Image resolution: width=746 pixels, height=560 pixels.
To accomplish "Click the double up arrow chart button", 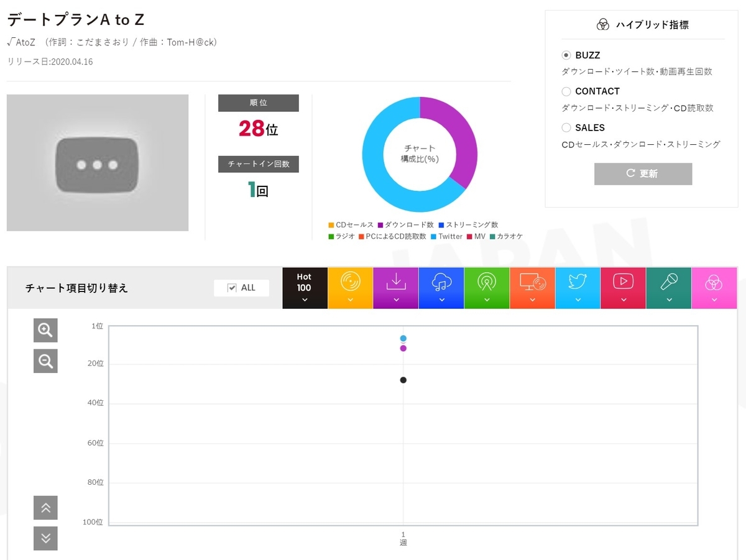I will click(45, 508).
